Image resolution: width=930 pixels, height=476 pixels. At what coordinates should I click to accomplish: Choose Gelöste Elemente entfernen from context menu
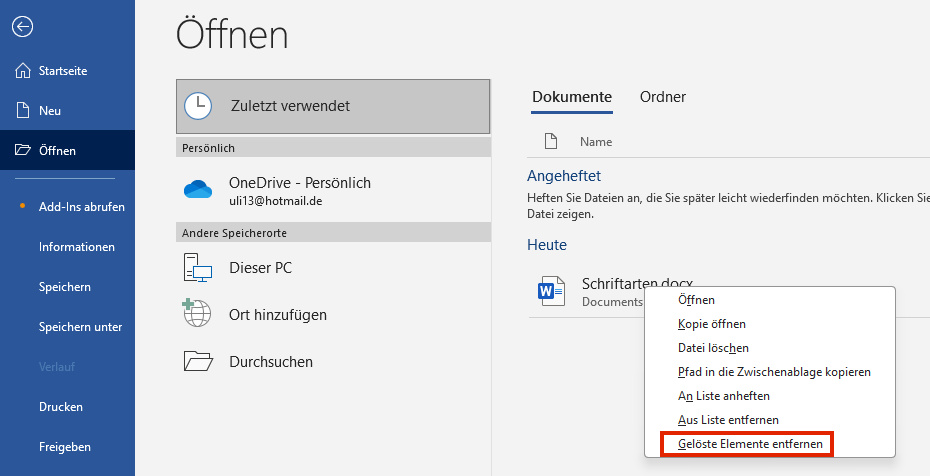click(748, 444)
